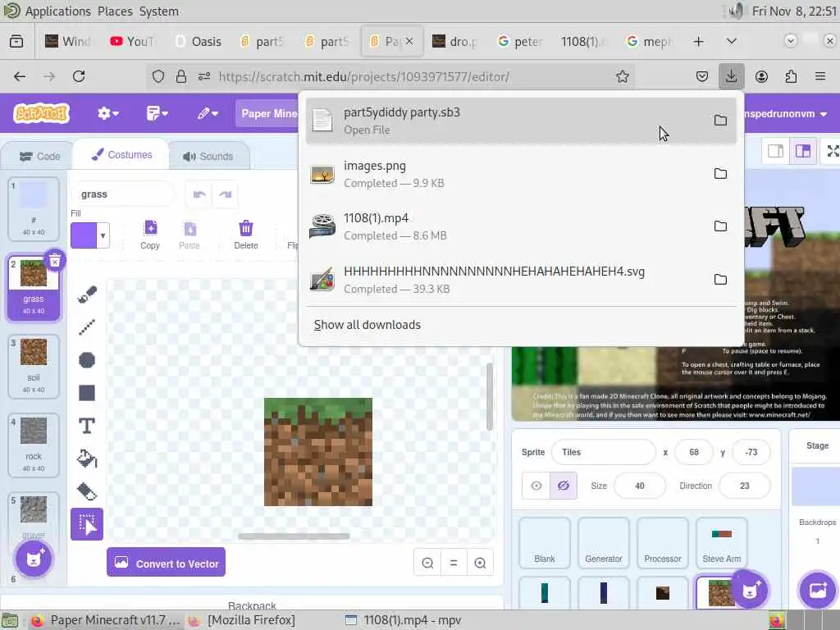Select the Line tool
This screenshot has width=840, height=630.
[x=87, y=327]
